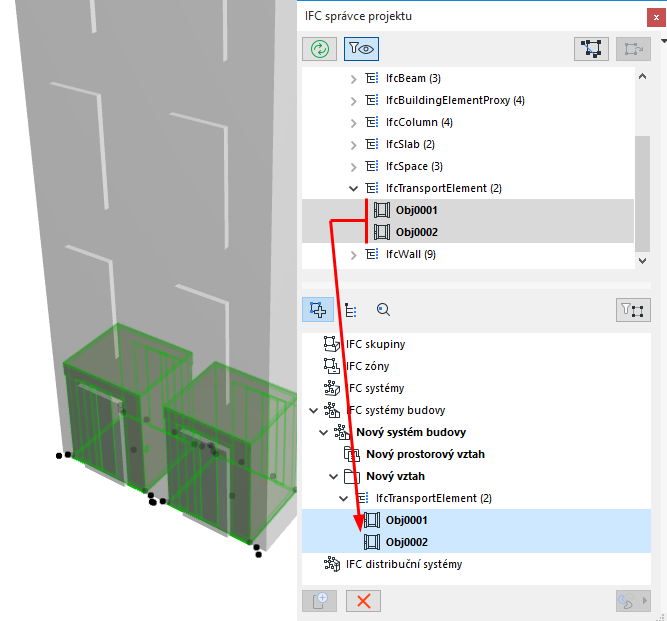Collapse the upper IfcTransportElement (2) node
Viewport: 667px width, 621px height.
point(353,188)
